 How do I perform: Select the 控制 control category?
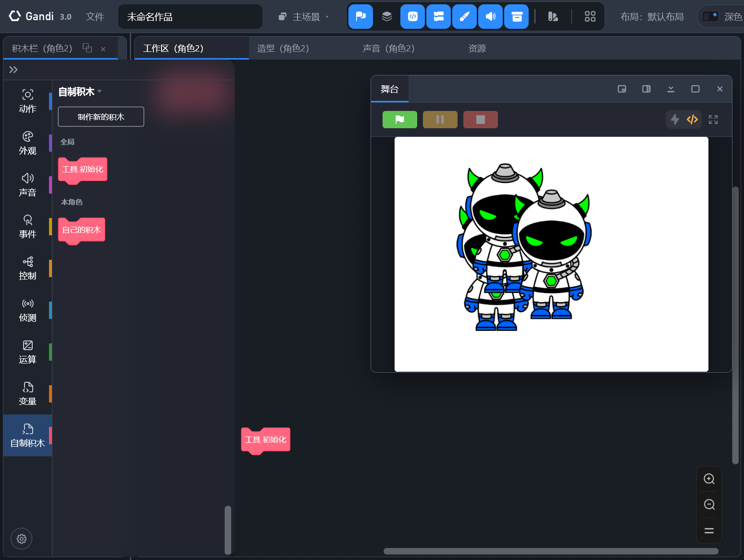point(27,268)
